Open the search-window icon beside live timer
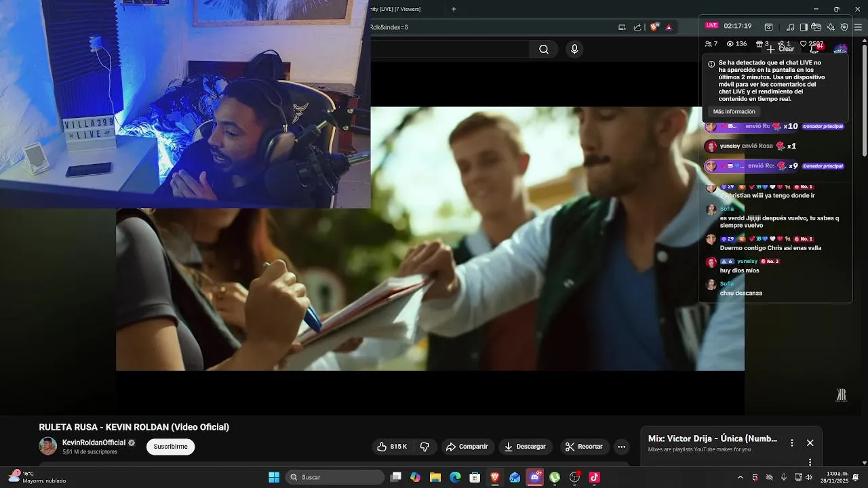 [x=768, y=27]
